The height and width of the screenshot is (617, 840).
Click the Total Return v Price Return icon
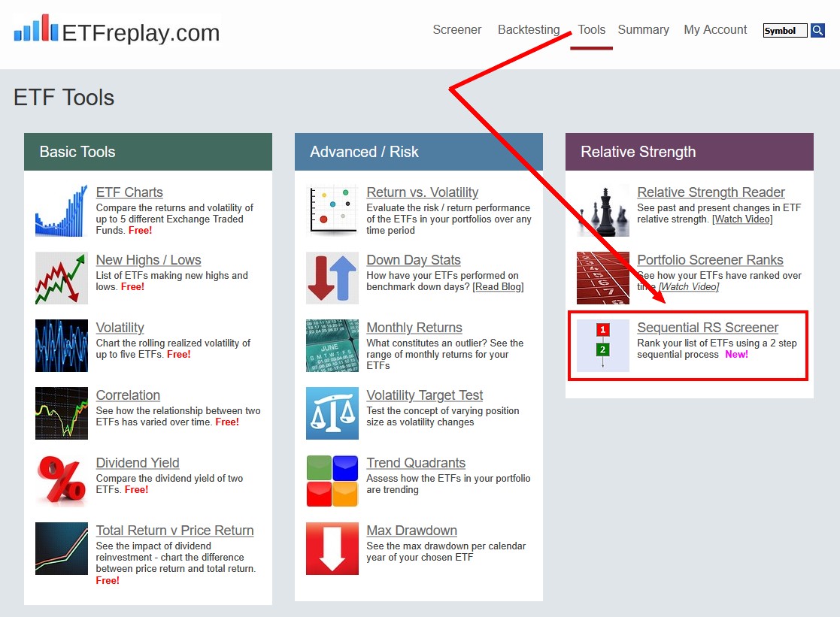(62, 549)
